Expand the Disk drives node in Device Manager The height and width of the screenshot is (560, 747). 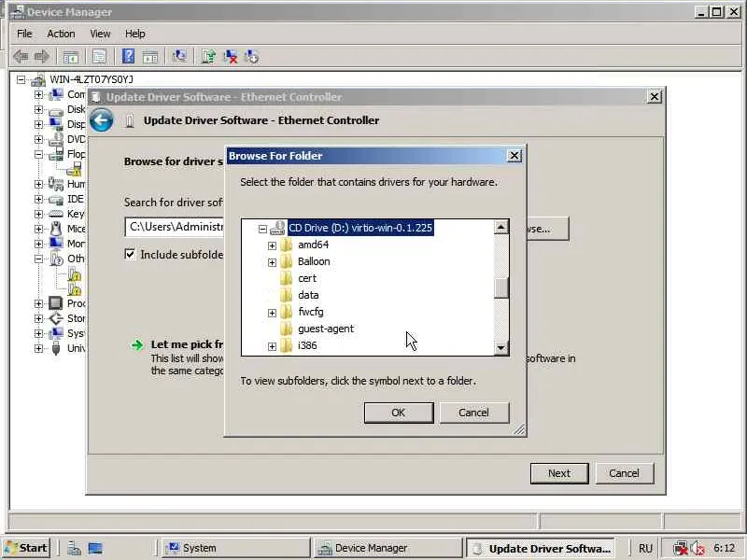point(38,109)
